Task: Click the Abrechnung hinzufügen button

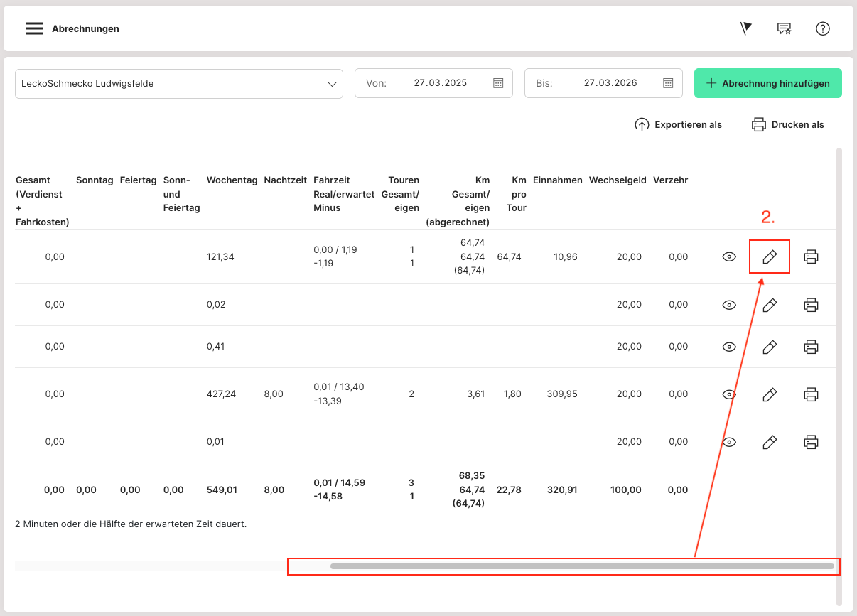Action: 767,83
